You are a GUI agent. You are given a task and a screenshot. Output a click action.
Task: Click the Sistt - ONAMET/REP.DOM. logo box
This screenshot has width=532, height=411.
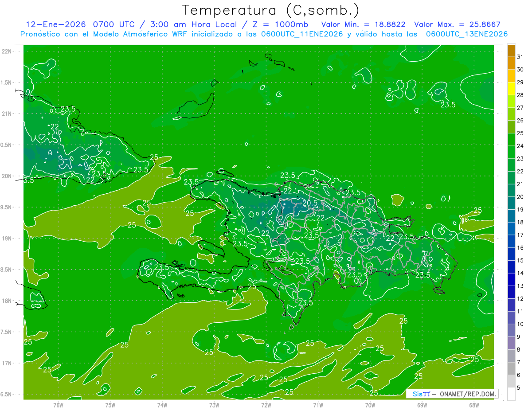tap(452, 394)
